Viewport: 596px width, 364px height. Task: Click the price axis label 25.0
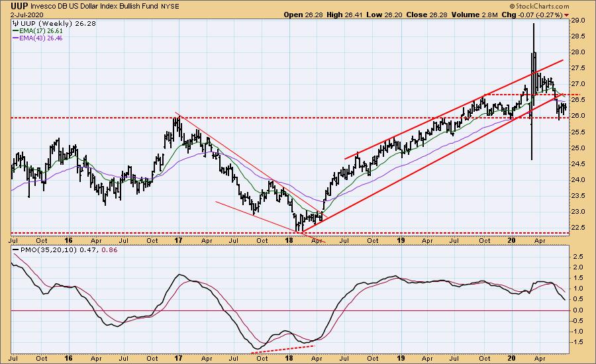[x=577, y=148]
